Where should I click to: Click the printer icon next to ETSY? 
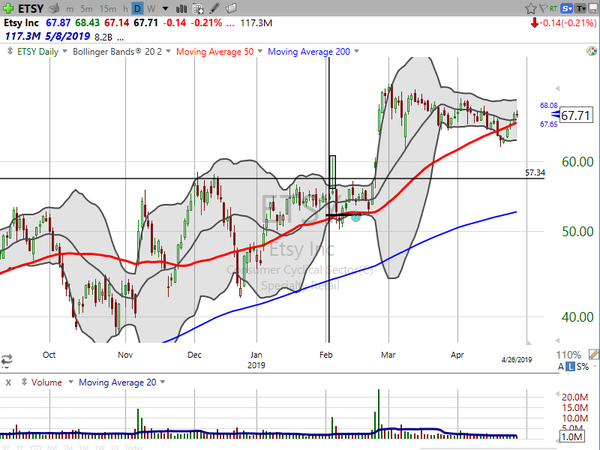click(x=55, y=8)
